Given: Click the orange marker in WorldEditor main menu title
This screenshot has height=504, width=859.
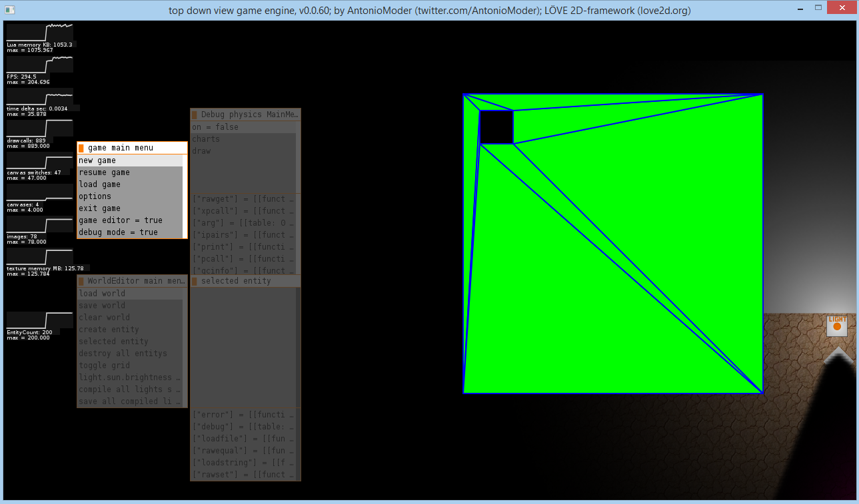Looking at the screenshot, I should (81, 281).
